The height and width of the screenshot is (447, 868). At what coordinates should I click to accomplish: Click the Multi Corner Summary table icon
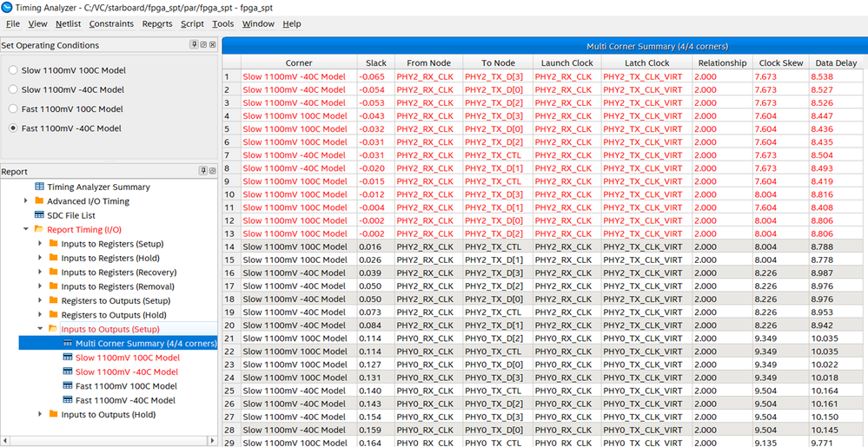point(68,343)
